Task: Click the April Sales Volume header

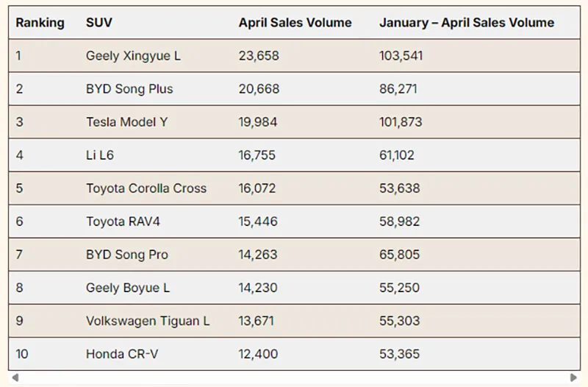Action: pyautogui.click(x=295, y=23)
